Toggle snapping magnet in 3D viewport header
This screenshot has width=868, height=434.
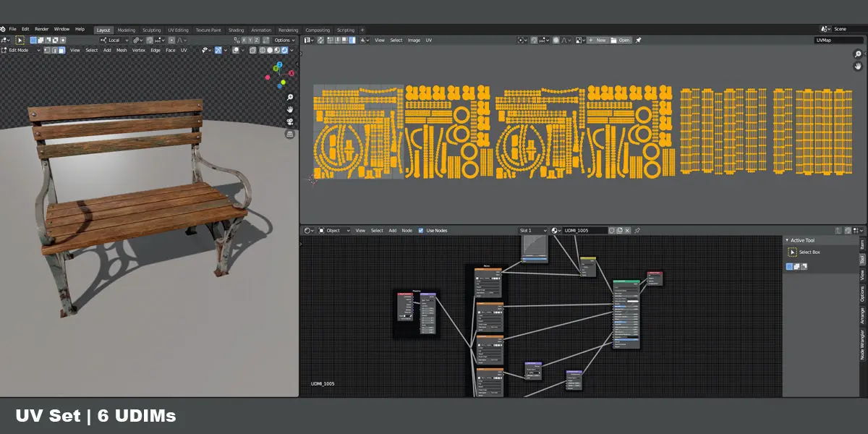click(150, 40)
